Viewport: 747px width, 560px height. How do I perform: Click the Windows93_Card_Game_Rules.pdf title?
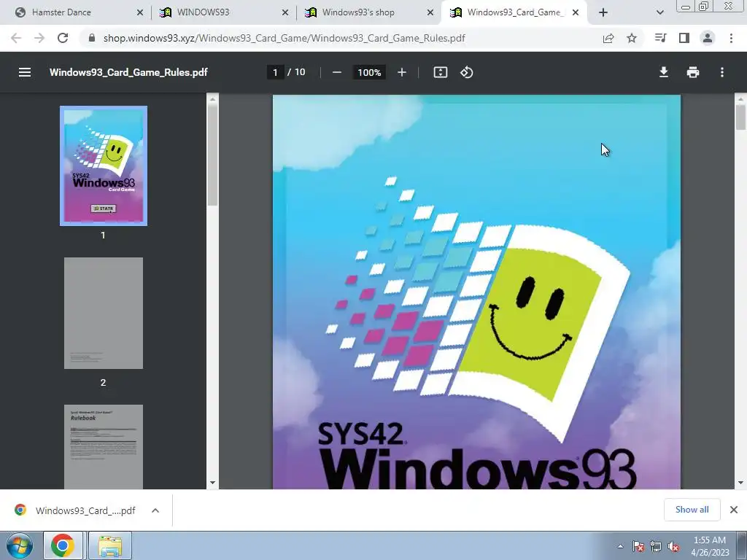(x=128, y=72)
